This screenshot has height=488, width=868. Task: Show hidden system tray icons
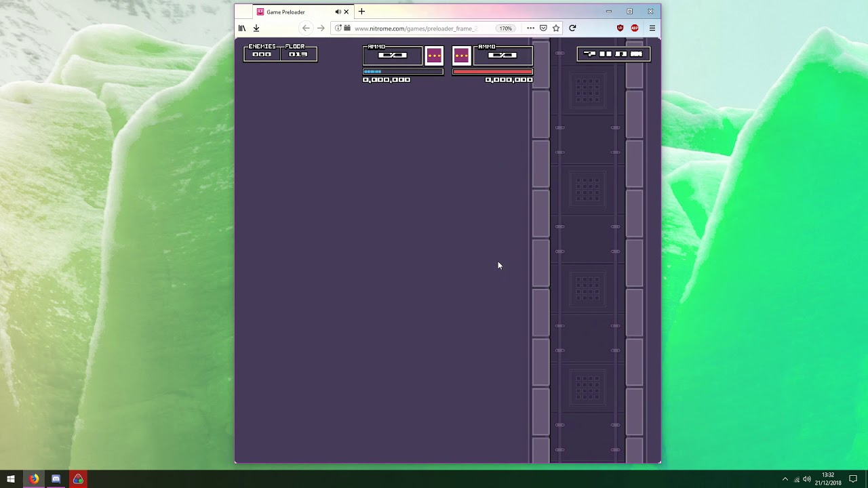click(x=785, y=479)
